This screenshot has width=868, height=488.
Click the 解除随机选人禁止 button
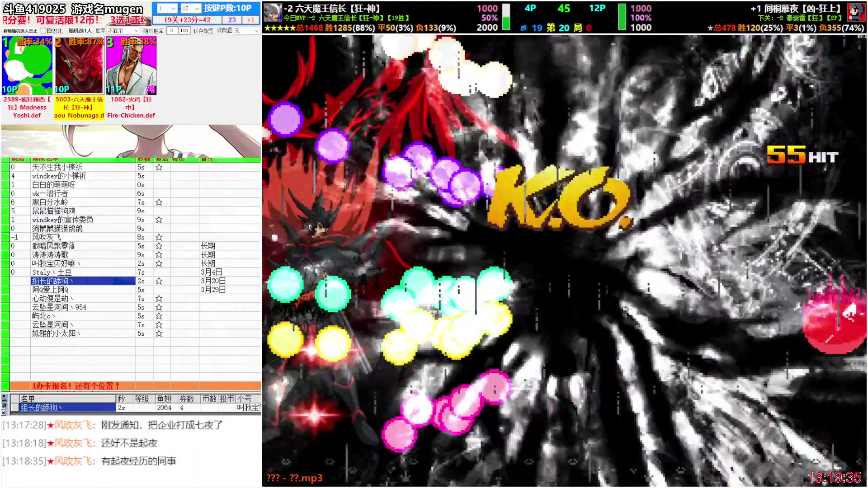(20, 31)
